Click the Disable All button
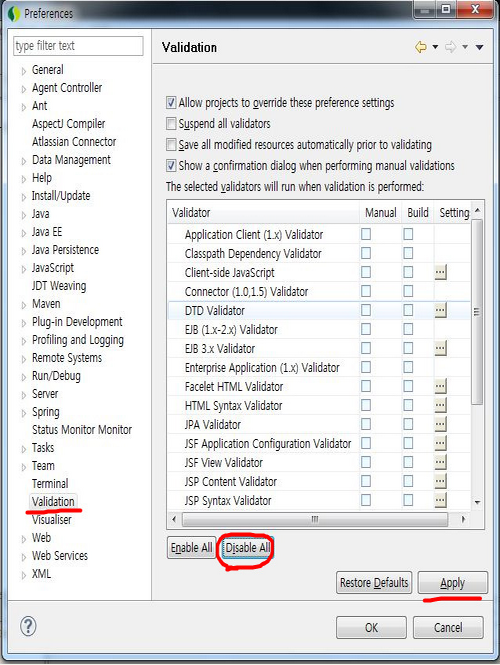Viewport: 500px width, 665px height. pos(248,548)
